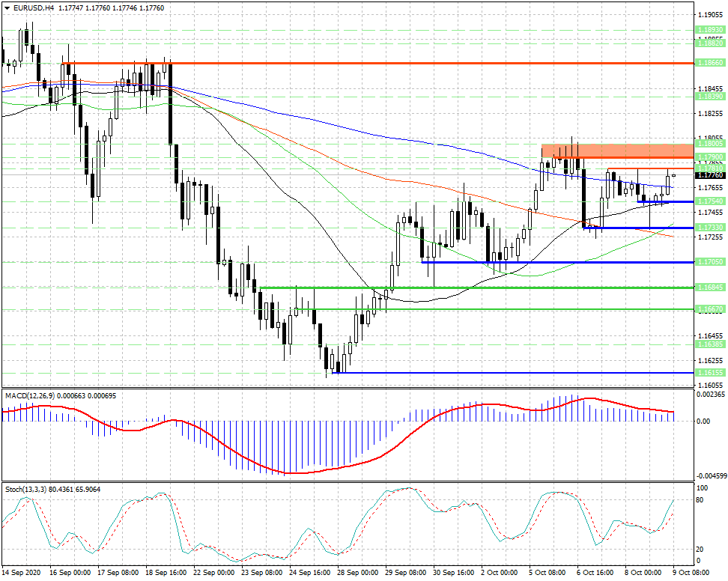Image resolution: width=728 pixels, height=581 pixels.
Task: Click the 1.18455 price scale value
Action: coord(710,88)
